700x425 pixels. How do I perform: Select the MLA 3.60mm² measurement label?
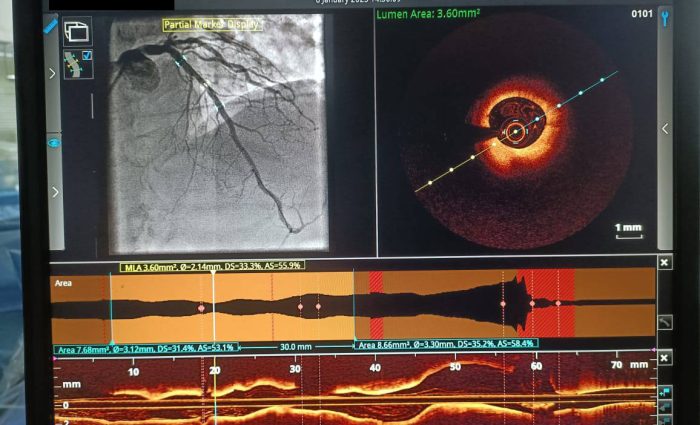[212, 266]
